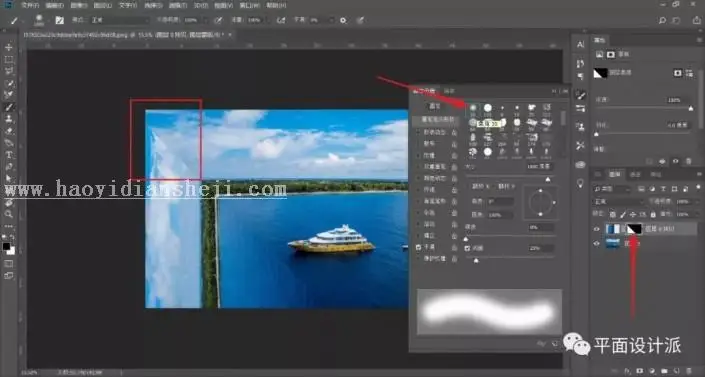Click the foreground color swatch
This screenshot has height=377, width=705.
point(6,247)
